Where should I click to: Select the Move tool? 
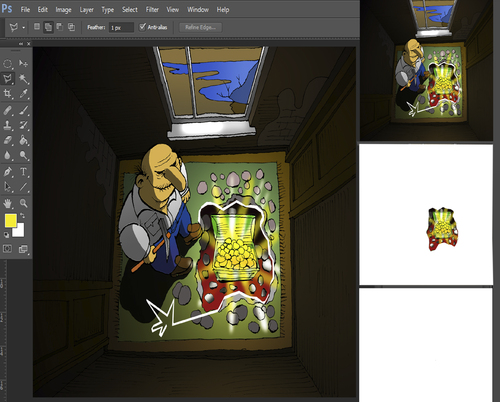point(23,63)
